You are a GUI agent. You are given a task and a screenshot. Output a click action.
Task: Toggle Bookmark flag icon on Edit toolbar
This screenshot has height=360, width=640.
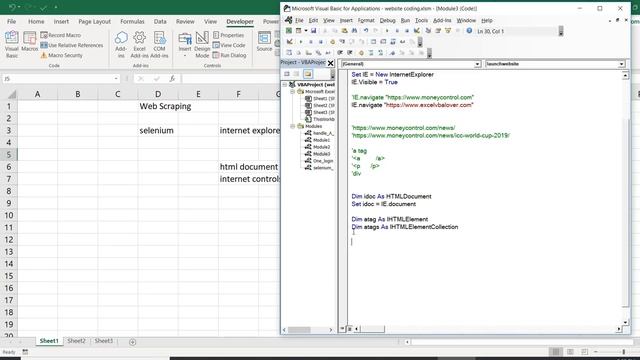(392, 52)
